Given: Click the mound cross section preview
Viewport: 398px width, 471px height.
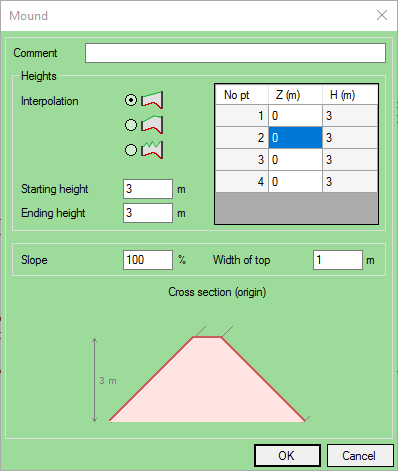Looking at the screenshot, I should pos(207,379).
